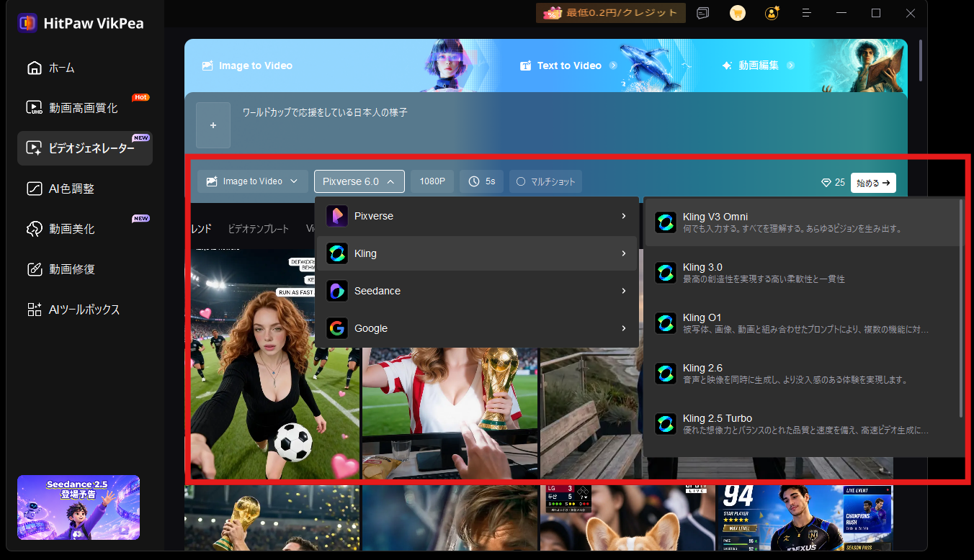Screen dimensions: 974x560
Task: Open the AIツールボックス toolbox
Action: pos(85,310)
